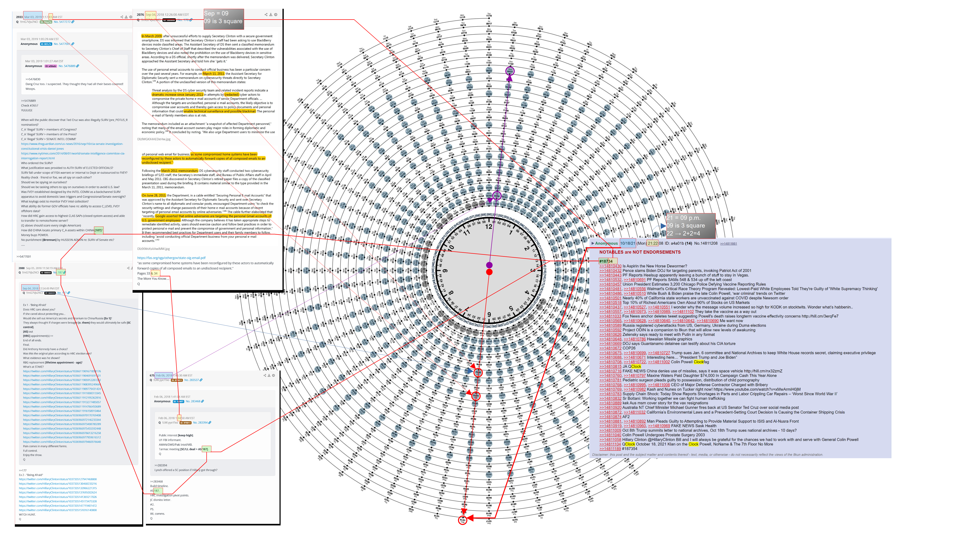Click the chain icon beside No. 283537
The height and width of the screenshot is (539, 980).
point(201,380)
